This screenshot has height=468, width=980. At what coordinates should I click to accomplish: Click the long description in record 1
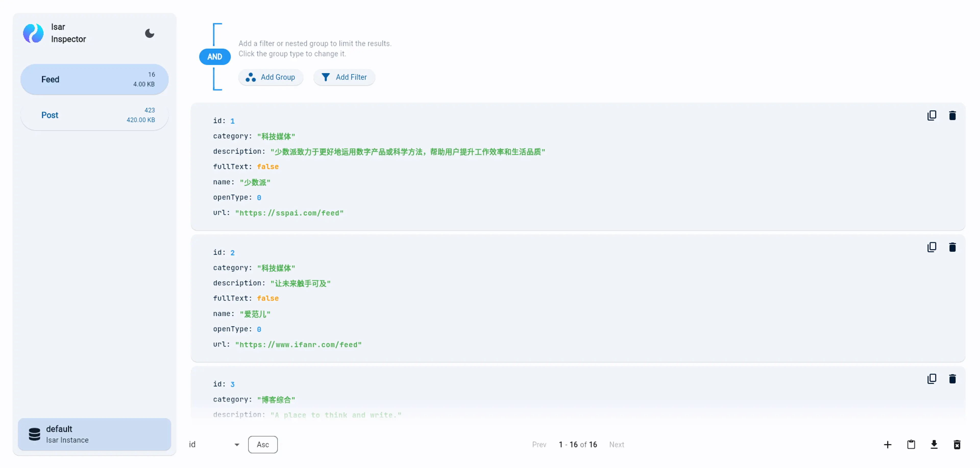pos(408,152)
